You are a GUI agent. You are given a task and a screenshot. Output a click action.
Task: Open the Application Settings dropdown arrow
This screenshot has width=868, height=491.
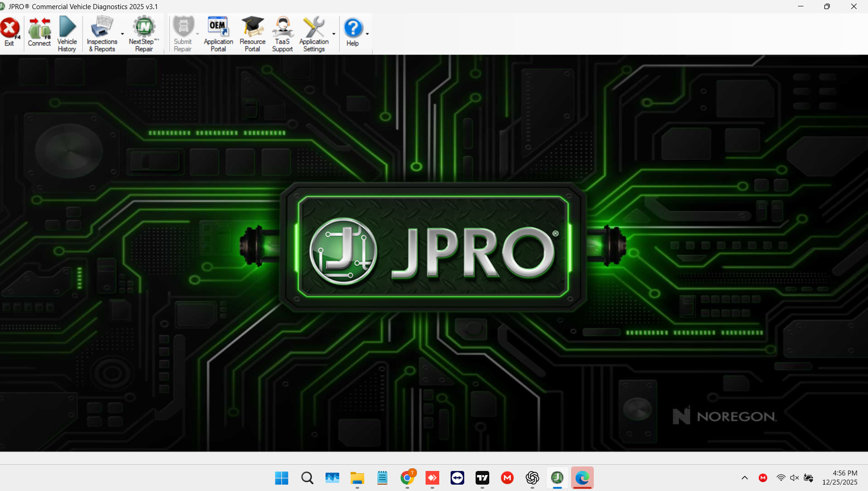point(333,34)
